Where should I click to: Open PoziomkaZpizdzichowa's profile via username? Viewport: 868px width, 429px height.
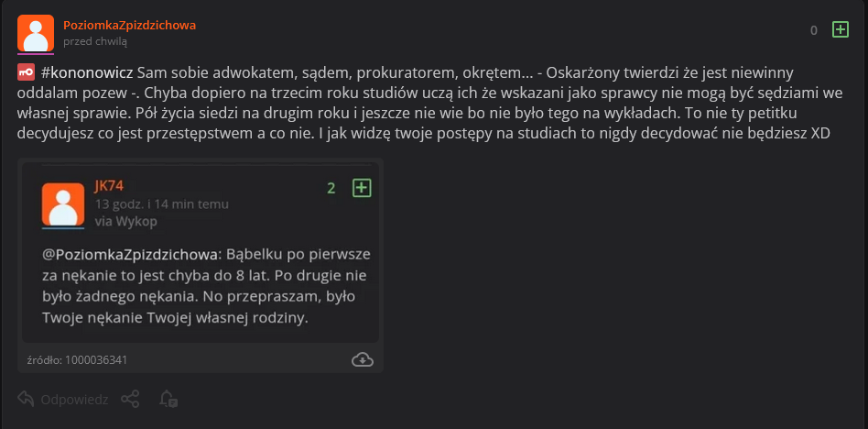point(129,25)
